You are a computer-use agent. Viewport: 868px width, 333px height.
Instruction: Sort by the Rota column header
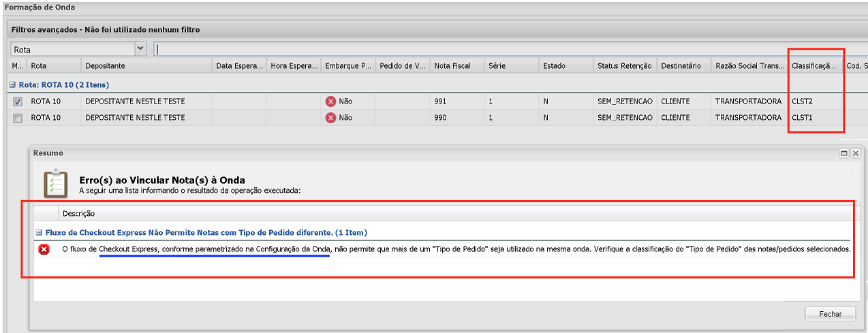[x=54, y=66]
